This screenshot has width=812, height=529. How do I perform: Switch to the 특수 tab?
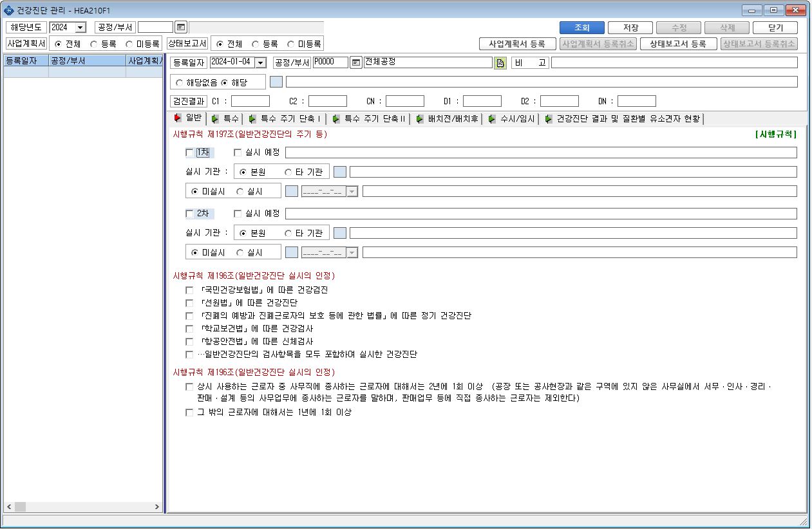coord(225,118)
